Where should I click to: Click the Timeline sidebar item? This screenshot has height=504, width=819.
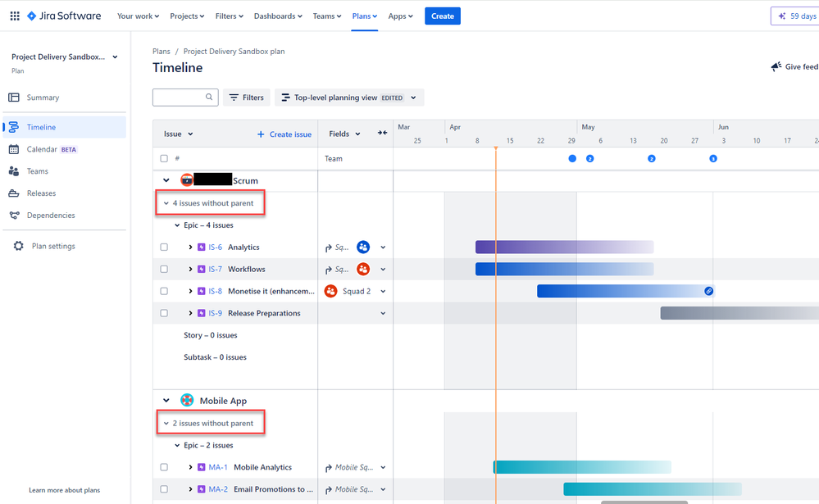point(65,127)
